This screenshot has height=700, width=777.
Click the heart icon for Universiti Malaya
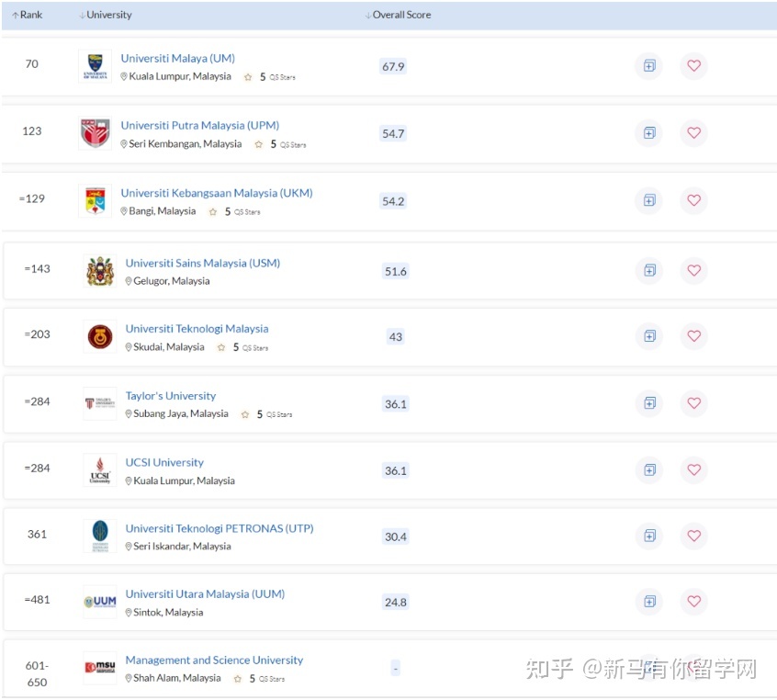(693, 66)
